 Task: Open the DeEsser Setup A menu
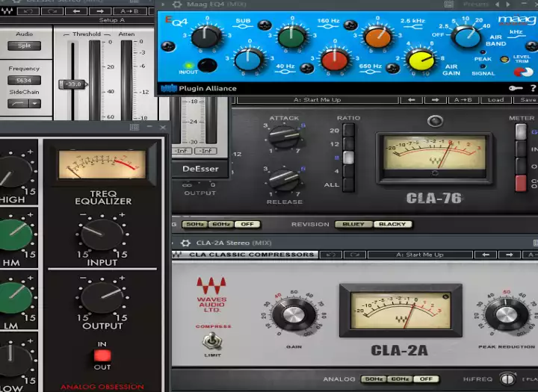(112, 20)
